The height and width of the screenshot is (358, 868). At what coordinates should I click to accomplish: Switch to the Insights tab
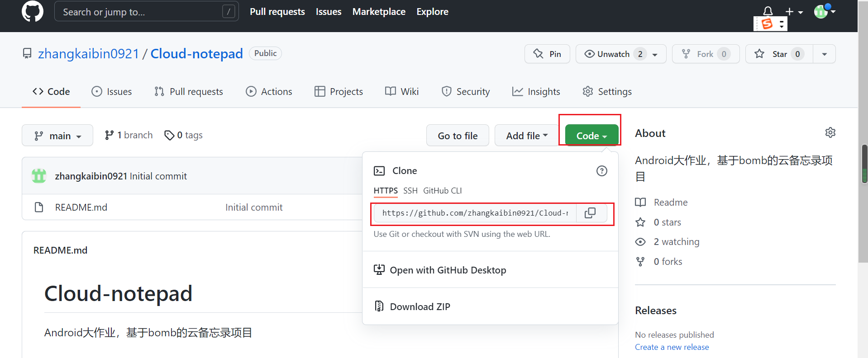coord(536,91)
